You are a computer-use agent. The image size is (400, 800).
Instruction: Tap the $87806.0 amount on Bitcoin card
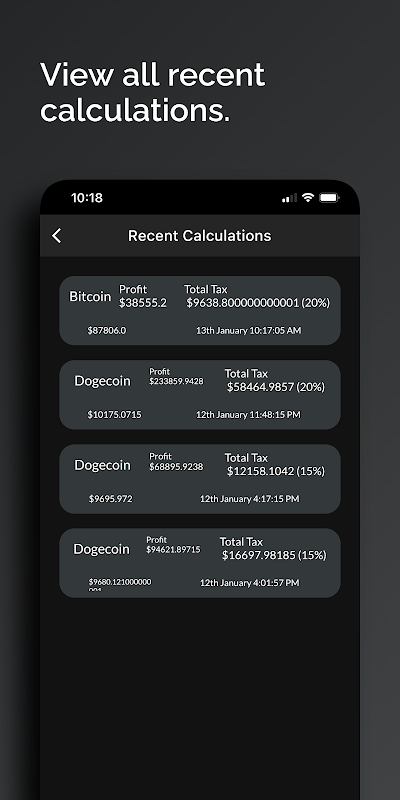pyautogui.click(x=107, y=331)
